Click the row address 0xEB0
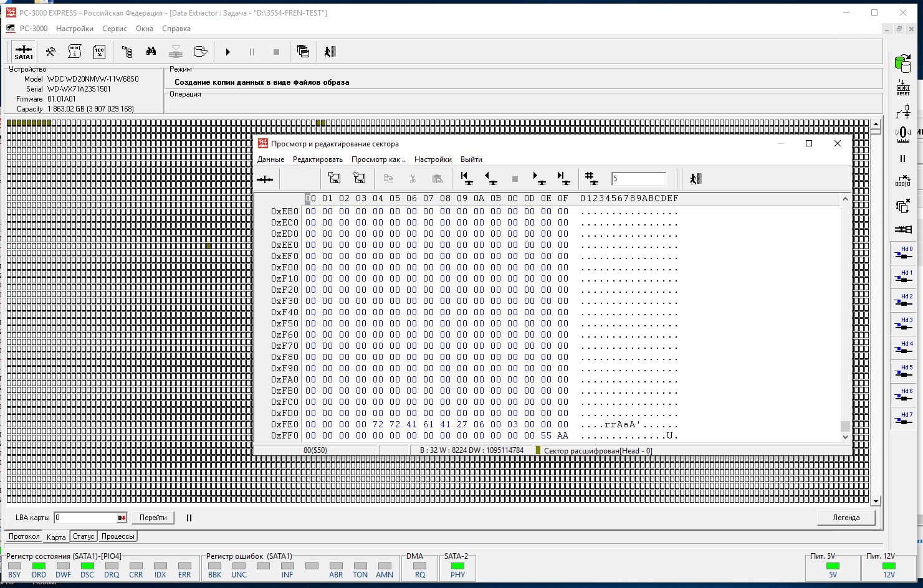This screenshot has height=588, width=923. click(284, 211)
